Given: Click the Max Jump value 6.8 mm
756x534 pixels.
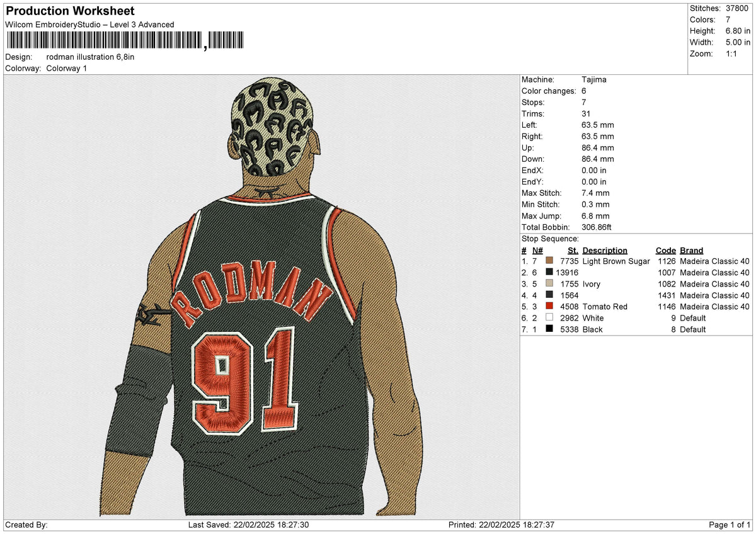Looking at the screenshot, I should 595,216.
